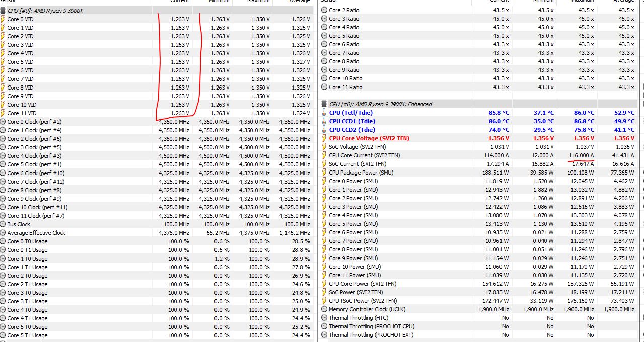This screenshot has width=644, height=342.
Task: Click the thermometer icon beside CPU CCD1 (Tdie)
Action: pyautogui.click(x=324, y=121)
